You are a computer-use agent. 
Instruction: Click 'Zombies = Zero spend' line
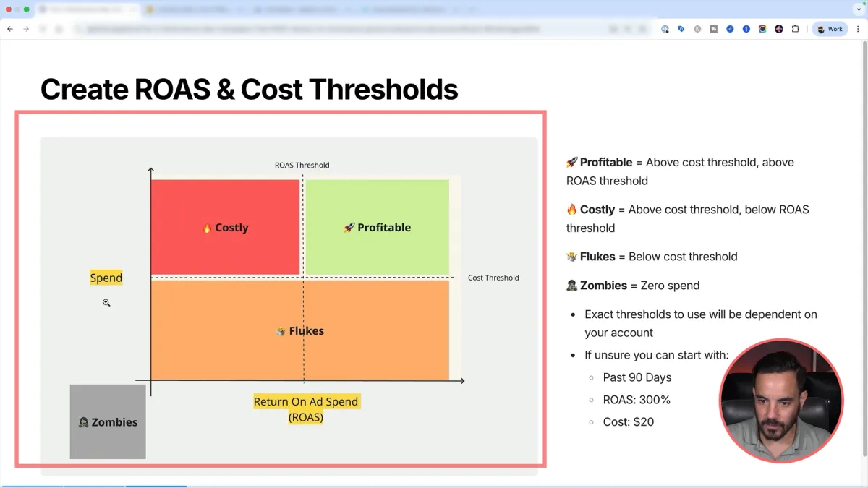pyautogui.click(x=633, y=286)
